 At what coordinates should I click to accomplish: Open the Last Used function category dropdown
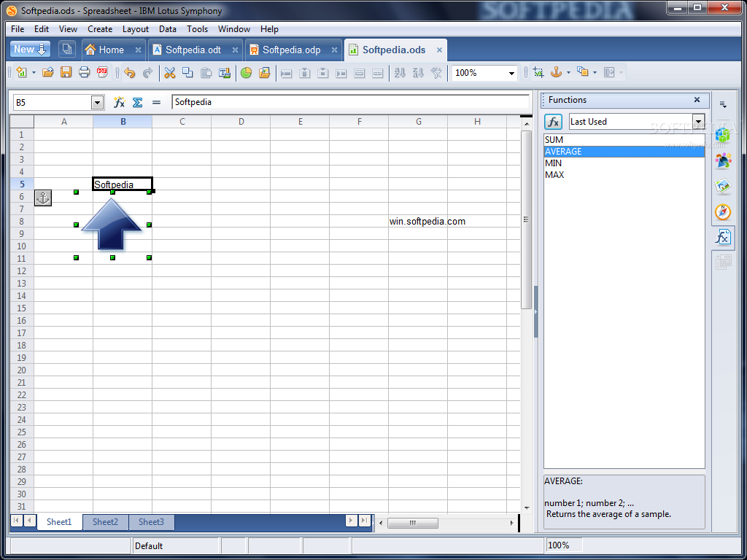(x=698, y=122)
